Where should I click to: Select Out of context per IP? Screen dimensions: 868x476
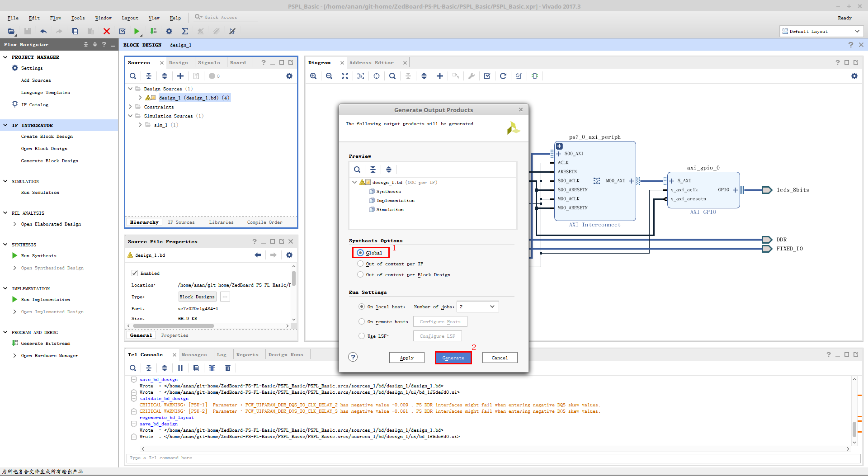click(360, 264)
